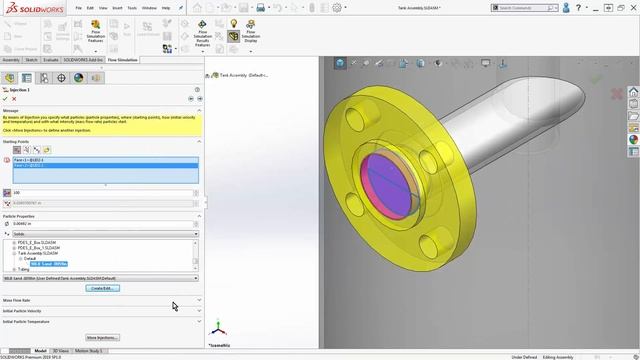
Task: Open the Tools menu
Action: point(132,8)
